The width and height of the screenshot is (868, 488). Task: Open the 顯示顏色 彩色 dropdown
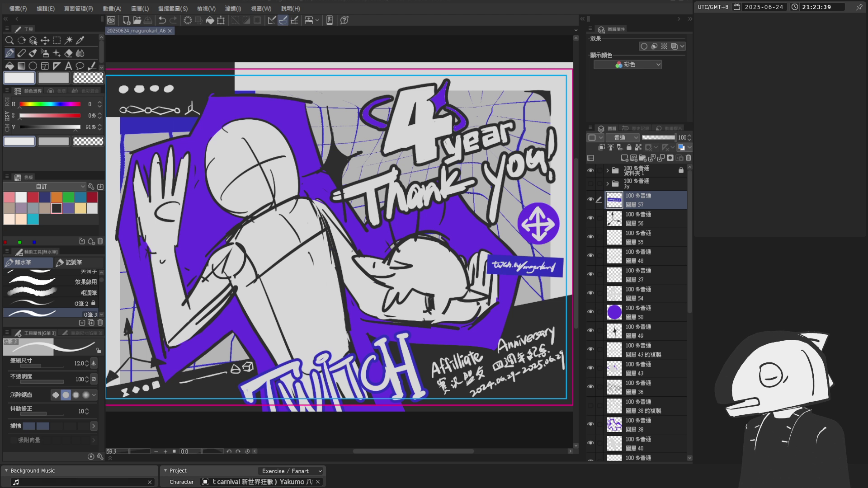pos(627,65)
